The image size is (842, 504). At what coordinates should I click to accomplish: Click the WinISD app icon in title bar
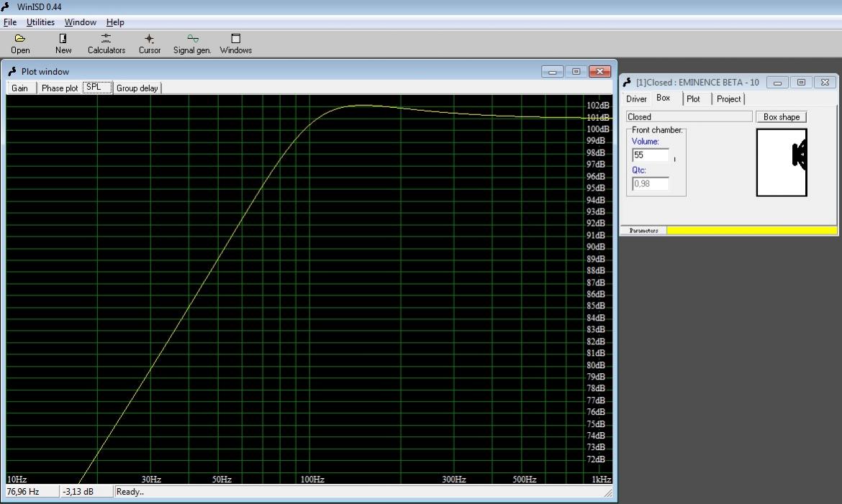point(6,7)
